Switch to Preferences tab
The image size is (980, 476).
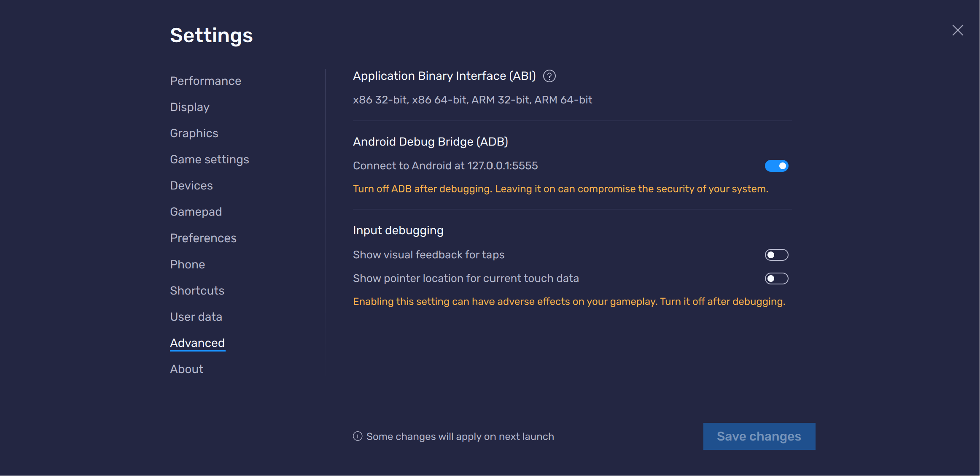(203, 238)
